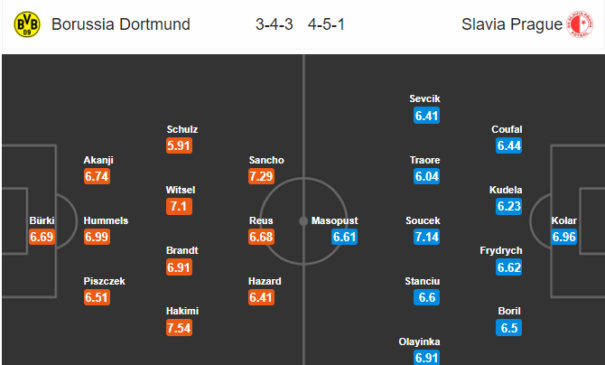Select Sancho's 7.29 rating badge

click(261, 176)
